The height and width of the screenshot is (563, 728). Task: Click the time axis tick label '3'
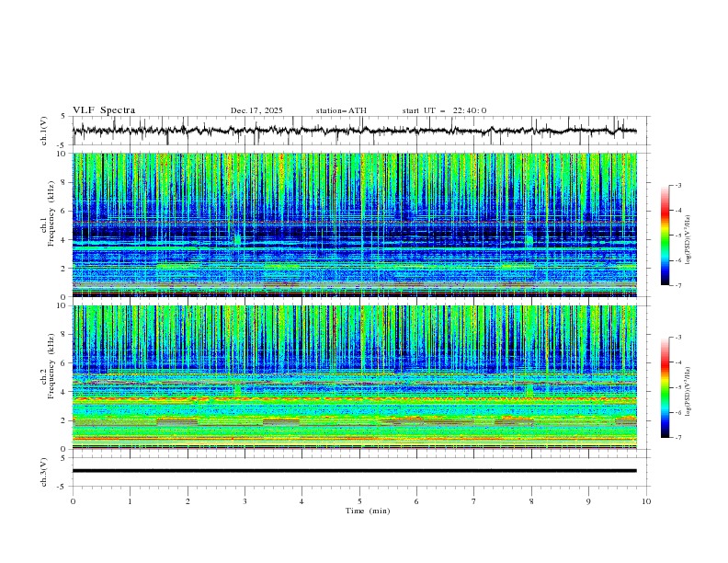tap(245, 501)
